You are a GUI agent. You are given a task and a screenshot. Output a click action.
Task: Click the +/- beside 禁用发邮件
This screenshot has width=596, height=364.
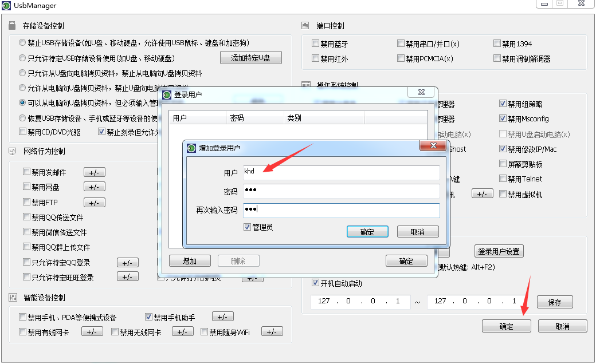[95, 172]
